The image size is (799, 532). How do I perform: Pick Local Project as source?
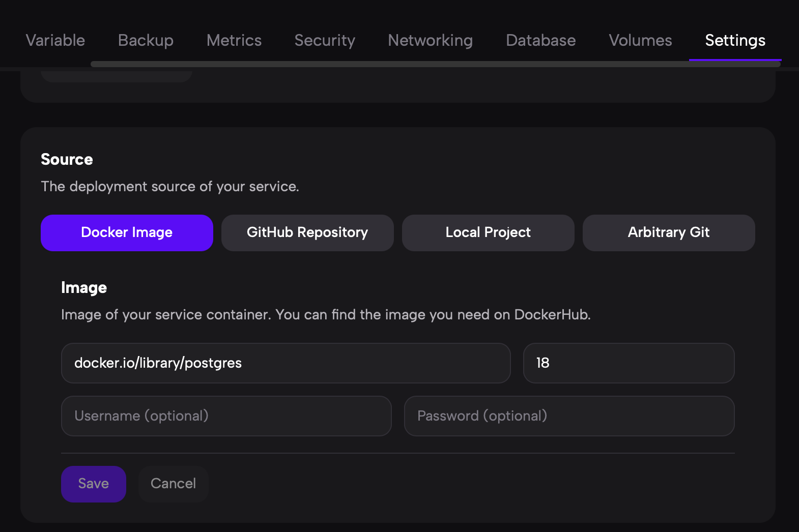(488, 232)
